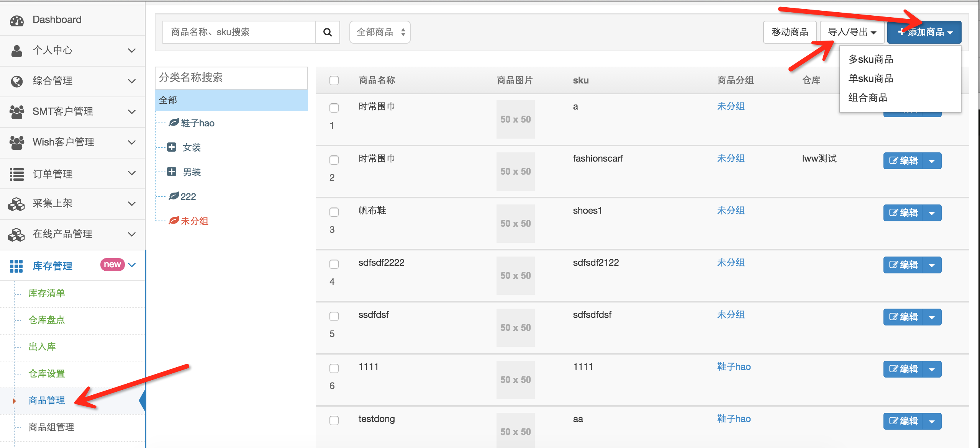Open the 全部商品 filter dropdown

(380, 32)
